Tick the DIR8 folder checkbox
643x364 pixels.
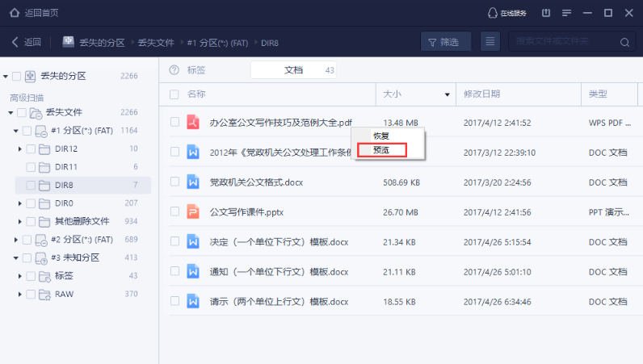pyautogui.click(x=32, y=186)
